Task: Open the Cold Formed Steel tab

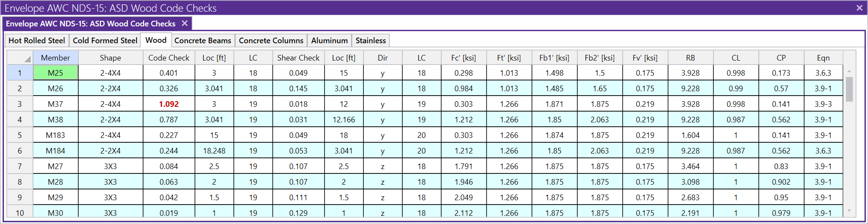Action: pos(105,41)
